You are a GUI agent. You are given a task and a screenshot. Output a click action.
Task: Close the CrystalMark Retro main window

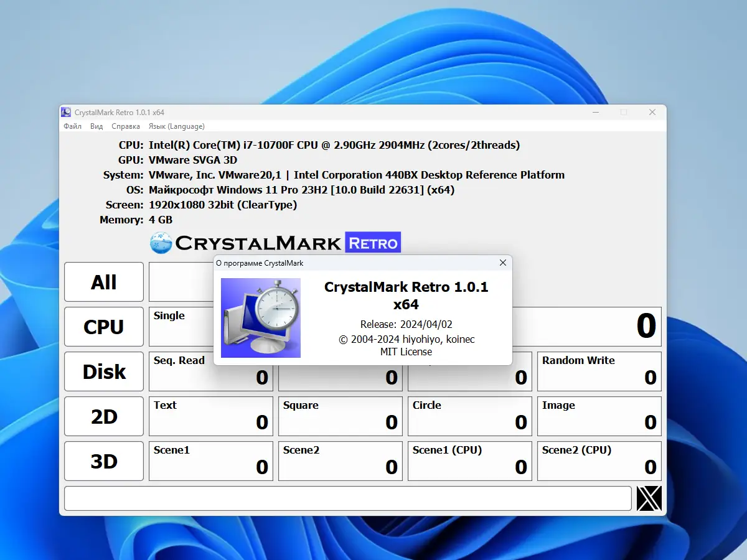[x=652, y=112]
